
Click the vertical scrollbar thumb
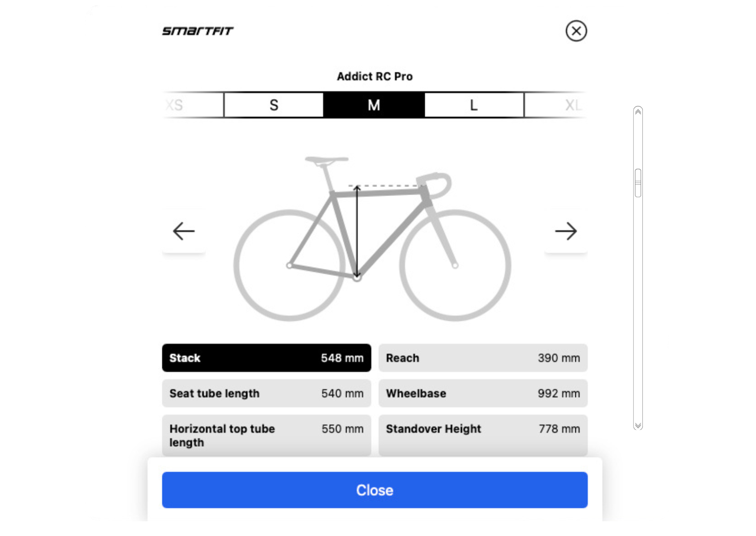pyautogui.click(x=638, y=183)
